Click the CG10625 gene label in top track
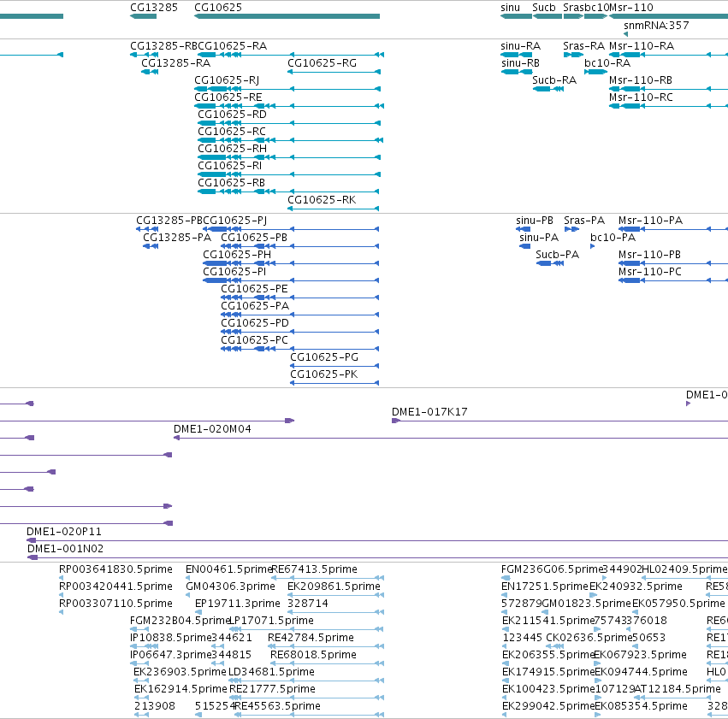 [x=218, y=8]
